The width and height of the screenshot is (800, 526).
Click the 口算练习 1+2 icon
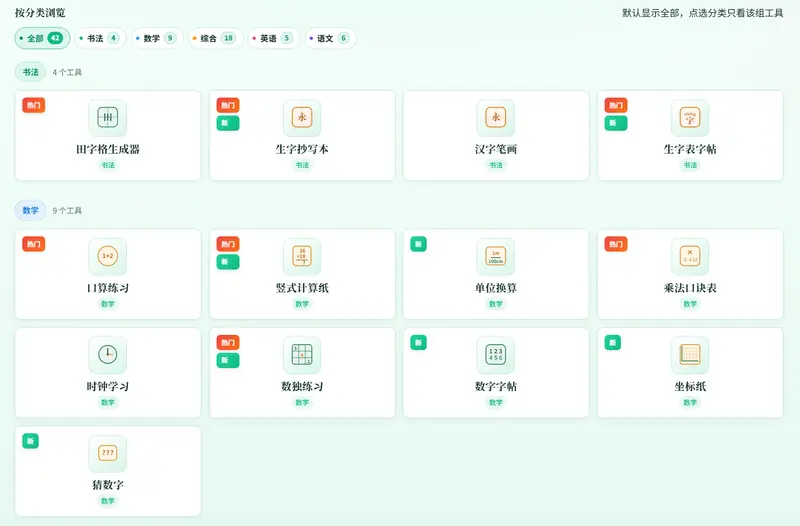pos(108,256)
